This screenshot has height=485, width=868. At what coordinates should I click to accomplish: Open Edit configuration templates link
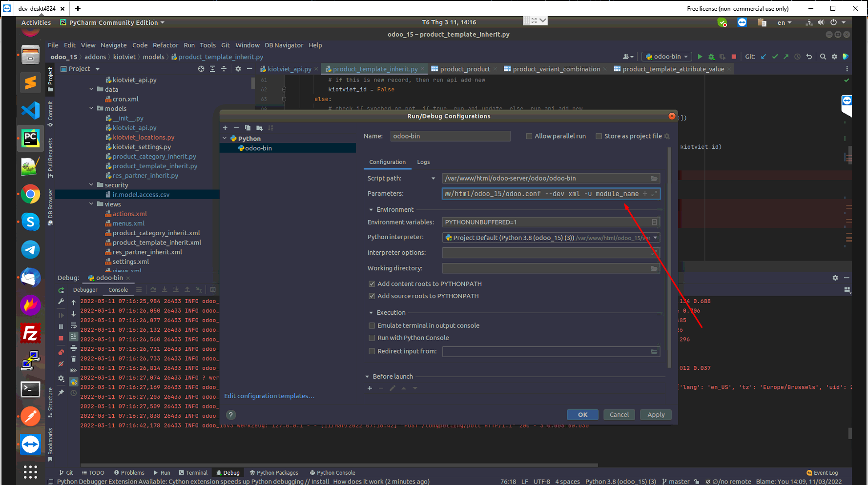coord(269,396)
